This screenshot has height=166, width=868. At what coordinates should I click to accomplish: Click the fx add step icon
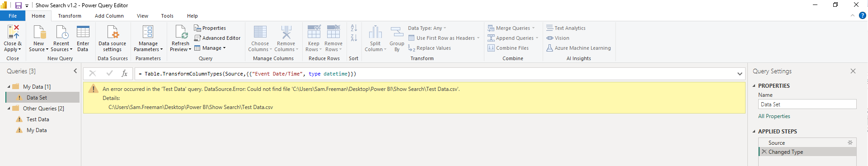click(x=125, y=73)
